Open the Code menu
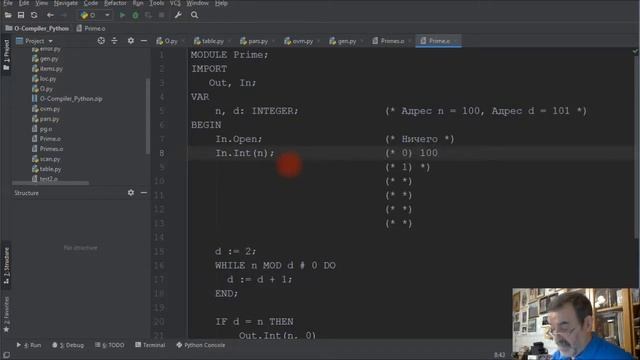The width and height of the screenshot is (640, 360). point(91,3)
